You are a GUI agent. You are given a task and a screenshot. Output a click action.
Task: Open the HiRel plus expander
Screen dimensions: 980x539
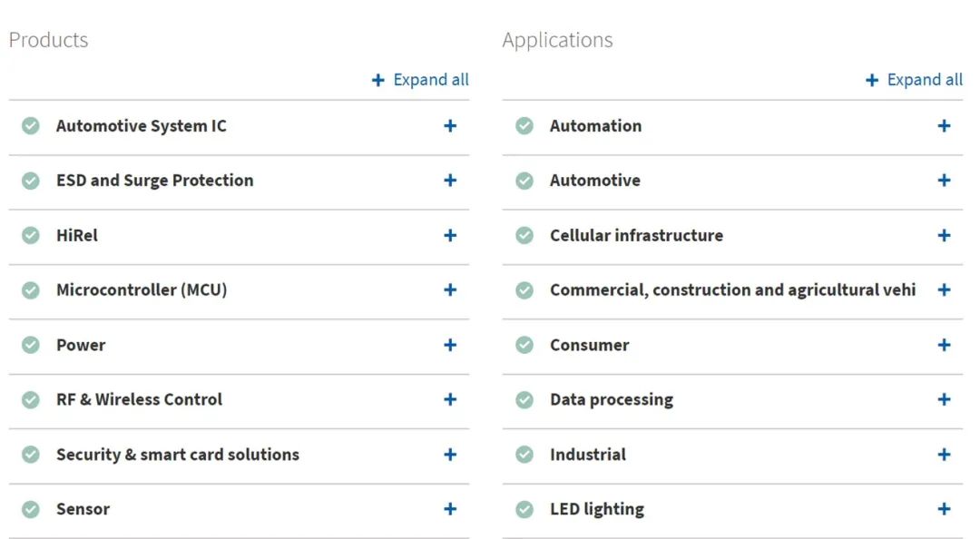click(450, 236)
